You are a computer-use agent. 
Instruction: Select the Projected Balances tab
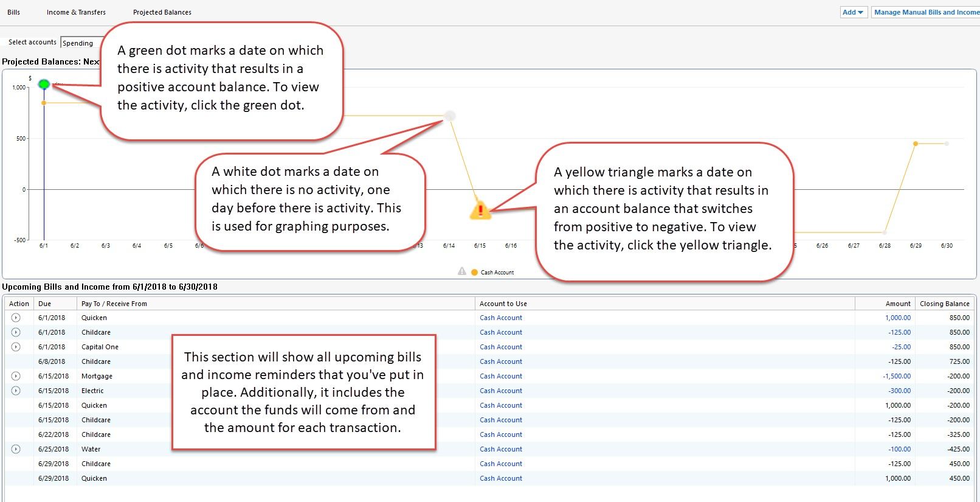click(x=162, y=12)
